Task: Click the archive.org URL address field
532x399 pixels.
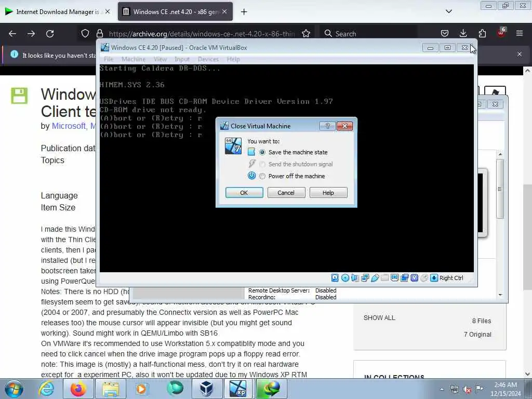Action: (x=202, y=34)
